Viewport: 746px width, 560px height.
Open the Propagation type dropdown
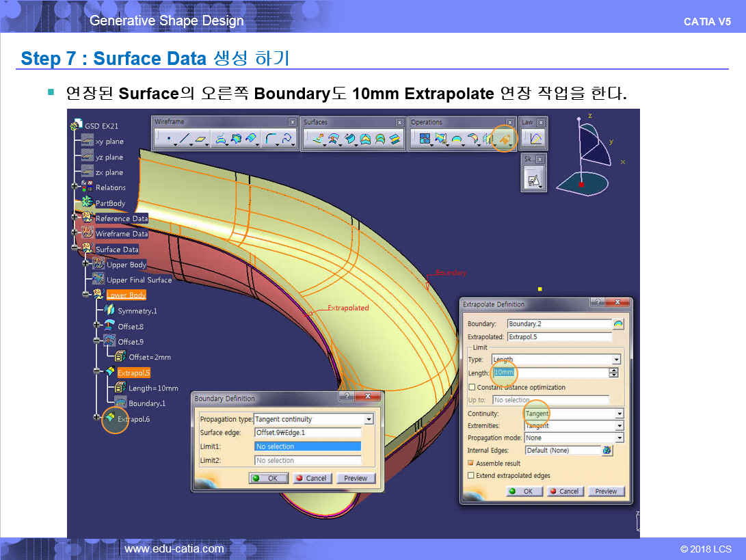click(x=369, y=419)
